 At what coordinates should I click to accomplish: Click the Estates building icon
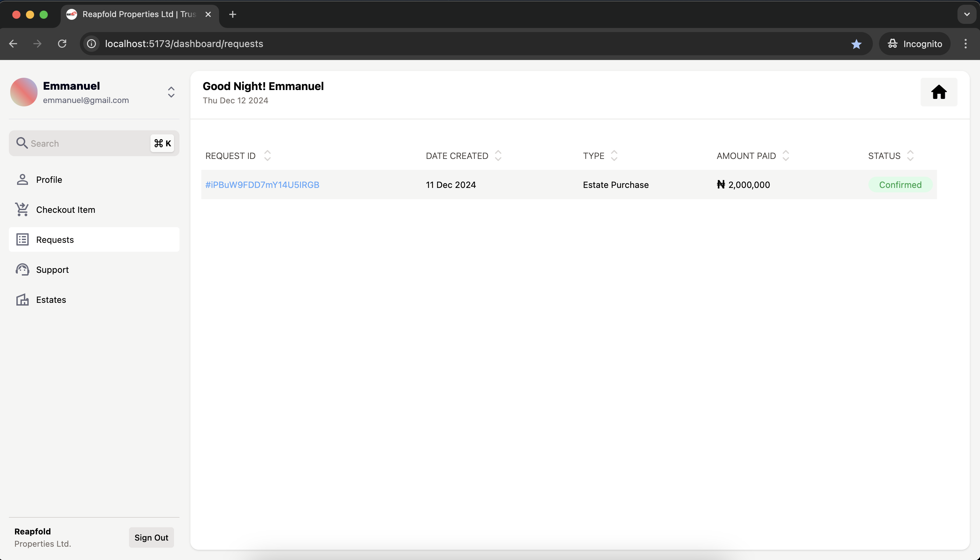22,300
